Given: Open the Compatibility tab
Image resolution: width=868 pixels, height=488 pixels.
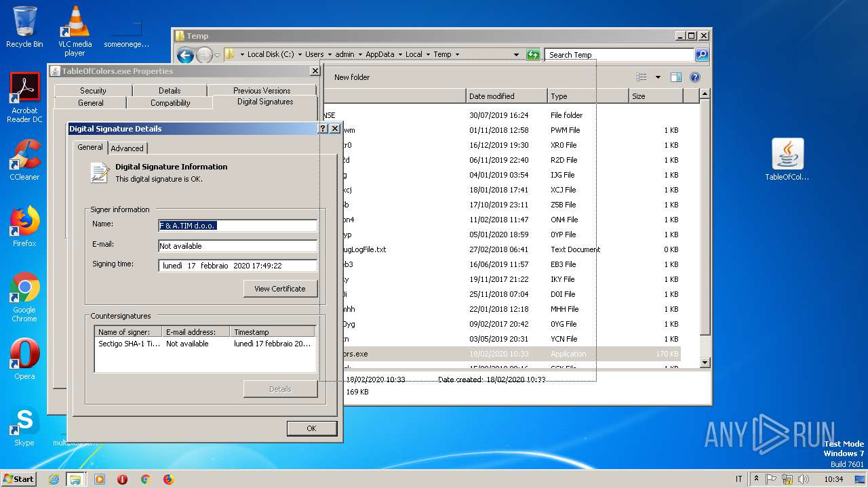Looking at the screenshot, I should pyautogui.click(x=170, y=103).
